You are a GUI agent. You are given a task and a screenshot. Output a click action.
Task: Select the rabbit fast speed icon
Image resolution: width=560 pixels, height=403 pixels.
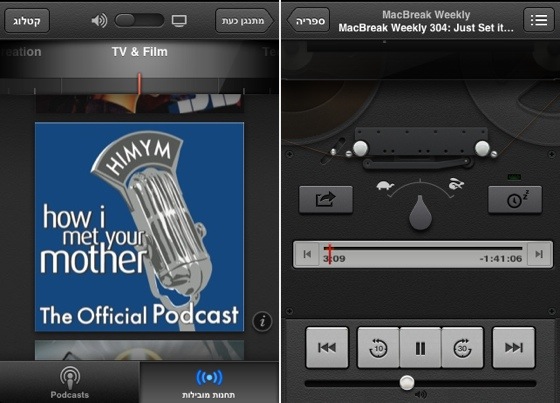pos(456,184)
